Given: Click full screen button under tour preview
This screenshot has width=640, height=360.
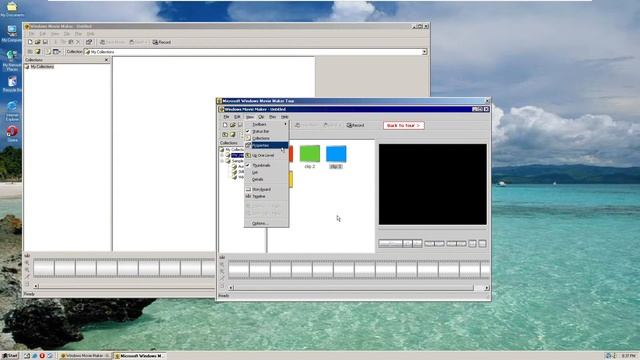Looking at the screenshot, I should click(472, 244).
